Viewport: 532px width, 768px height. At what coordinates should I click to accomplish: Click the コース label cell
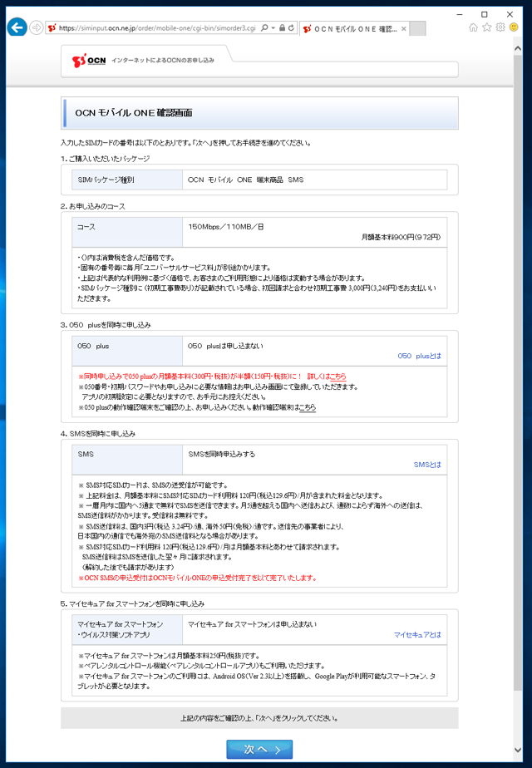pos(127,232)
